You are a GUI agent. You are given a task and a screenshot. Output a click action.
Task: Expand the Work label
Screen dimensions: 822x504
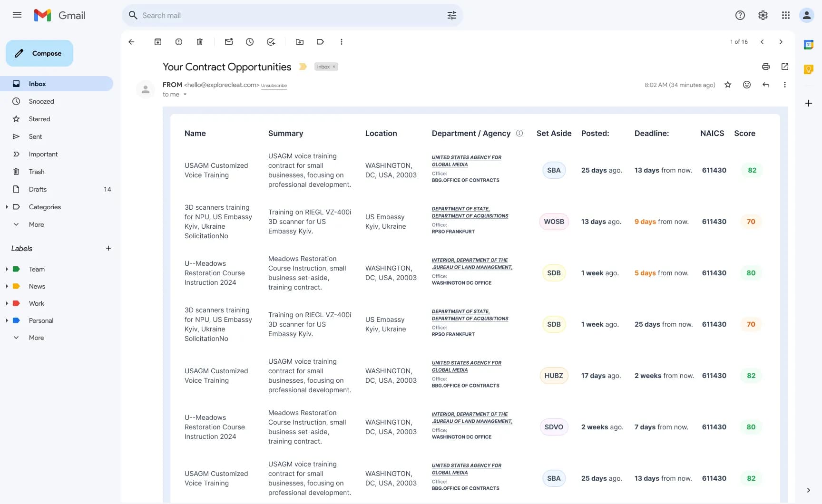tap(7, 303)
